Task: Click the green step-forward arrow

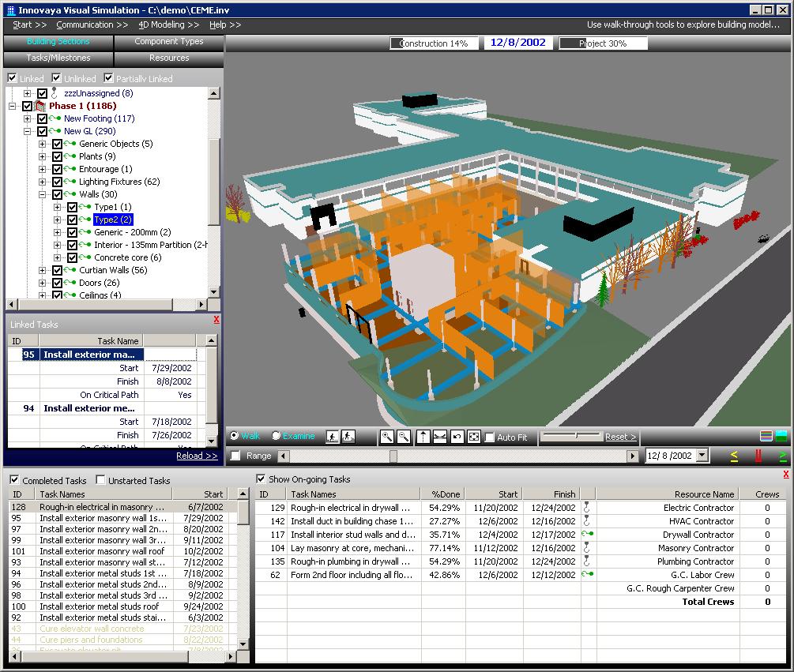Action: (x=782, y=456)
